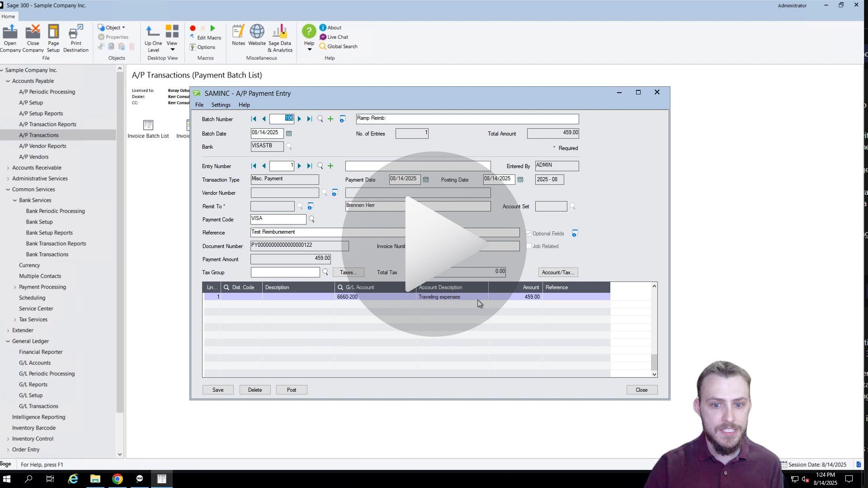Click the Batch Date calendar icon

pos(289,134)
